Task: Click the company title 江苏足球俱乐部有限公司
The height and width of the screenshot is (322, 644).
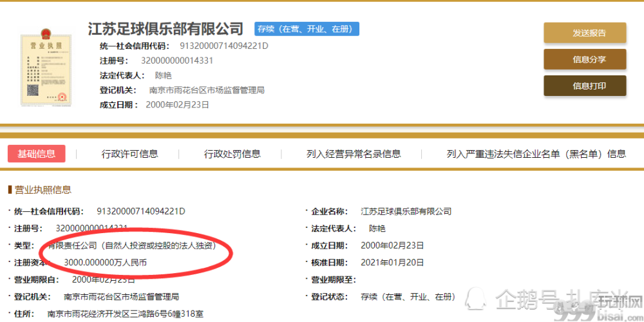Action: [x=166, y=29]
